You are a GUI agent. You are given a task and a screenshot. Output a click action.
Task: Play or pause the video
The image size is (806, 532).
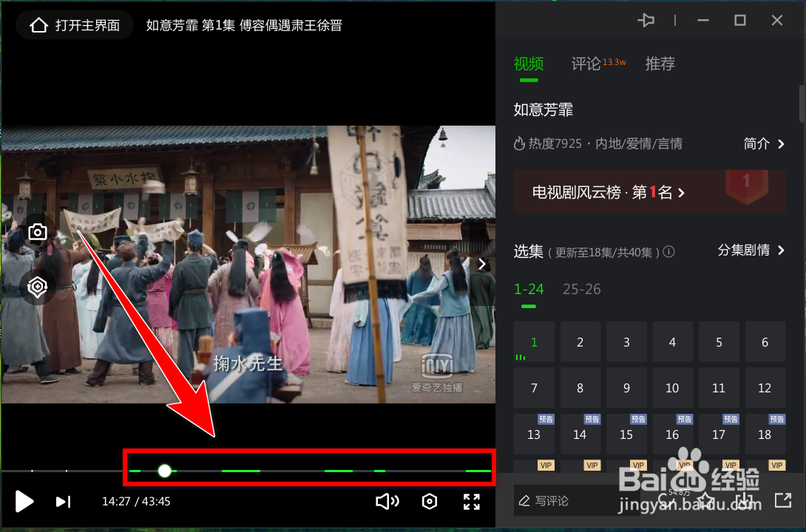(24, 502)
